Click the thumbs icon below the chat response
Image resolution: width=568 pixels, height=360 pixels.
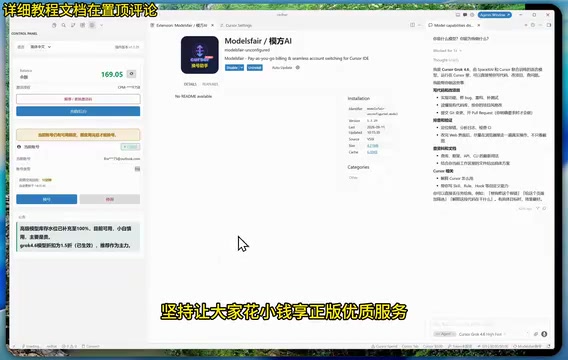[x=538, y=209]
